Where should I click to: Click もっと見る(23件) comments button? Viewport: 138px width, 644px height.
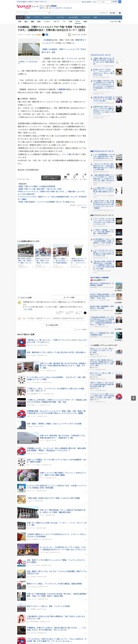click(x=52, y=325)
